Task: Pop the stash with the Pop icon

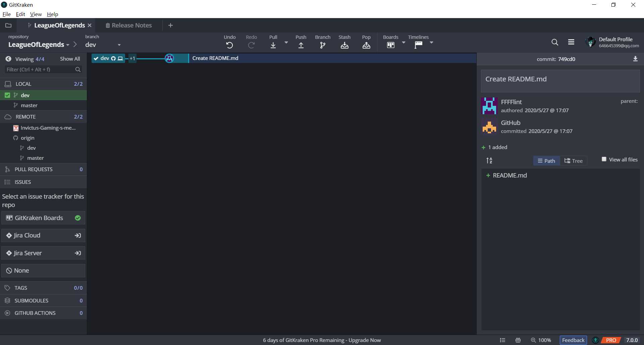Action: pyautogui.click(x=366, y=45)
